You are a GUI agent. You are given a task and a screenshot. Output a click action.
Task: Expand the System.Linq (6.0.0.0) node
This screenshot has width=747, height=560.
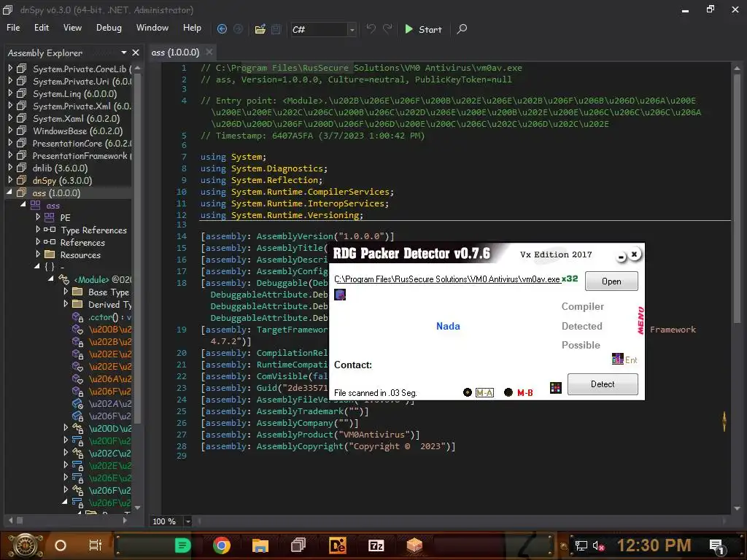pyautogui.click(x=10, y=93)
